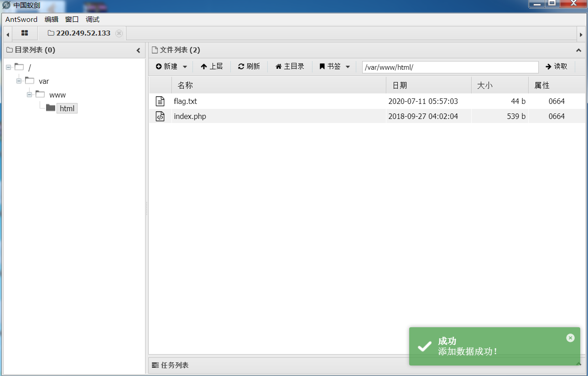This screenshot has width=588, height=376.
Task: Click the left tab navigation arrow
Action: pos(8,35)
